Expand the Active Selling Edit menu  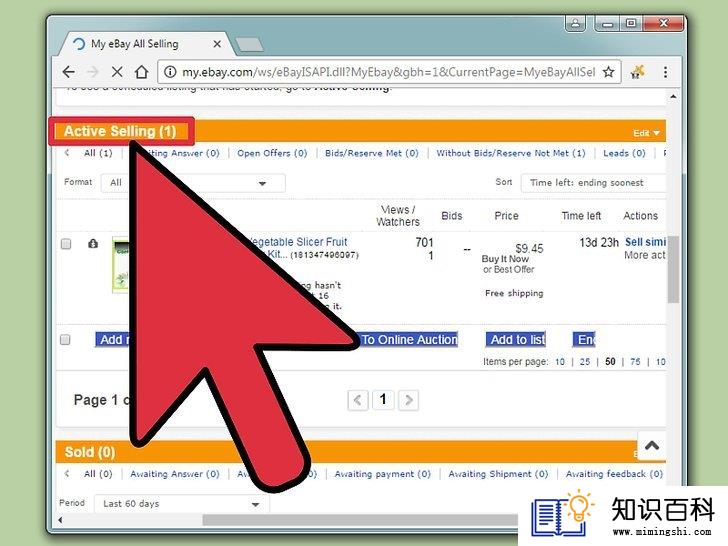coord(646,133)
